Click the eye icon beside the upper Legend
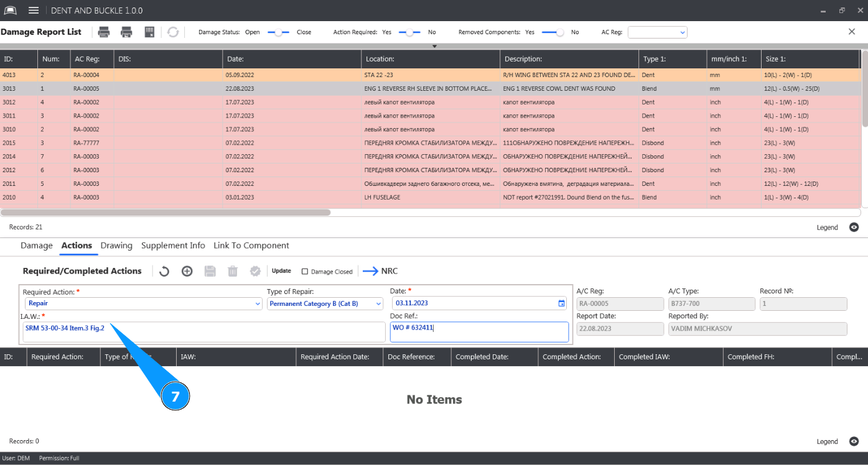The image size is (868, 465). coord(854,228)
